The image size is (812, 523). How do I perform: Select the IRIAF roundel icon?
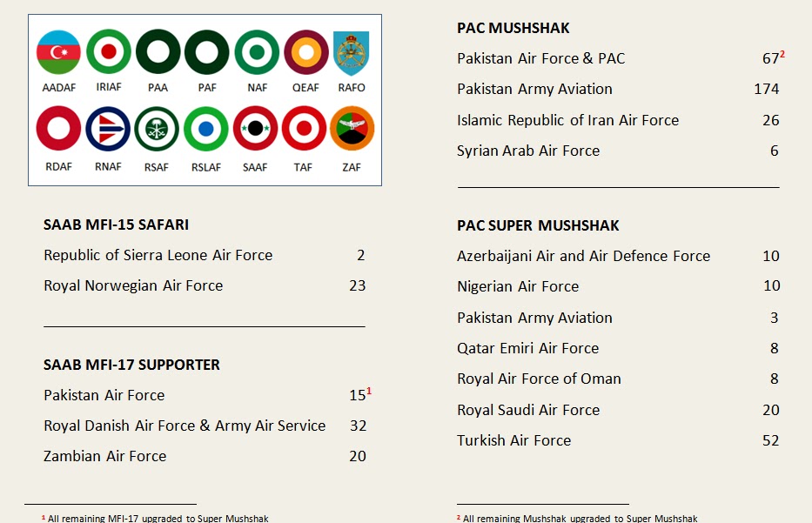pos(108,52)
